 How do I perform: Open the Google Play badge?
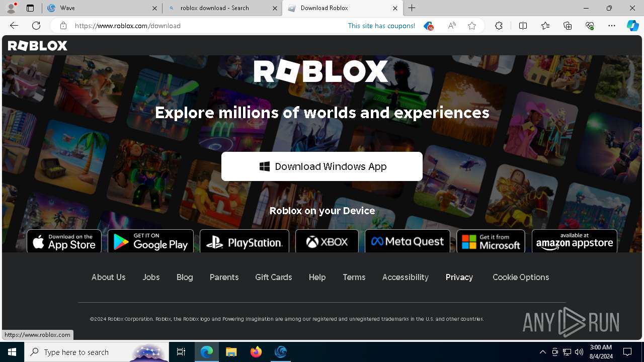click(150, 241)
